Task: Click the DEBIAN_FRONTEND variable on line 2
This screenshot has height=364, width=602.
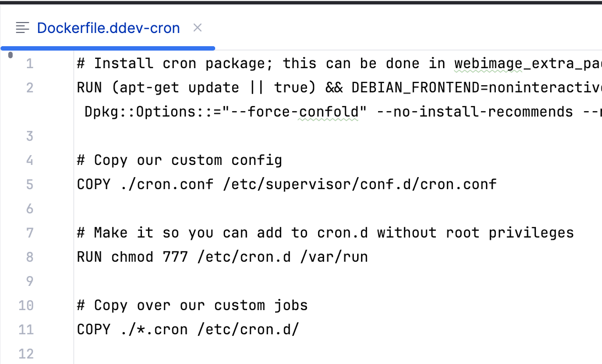Action: tap(415, 87)
